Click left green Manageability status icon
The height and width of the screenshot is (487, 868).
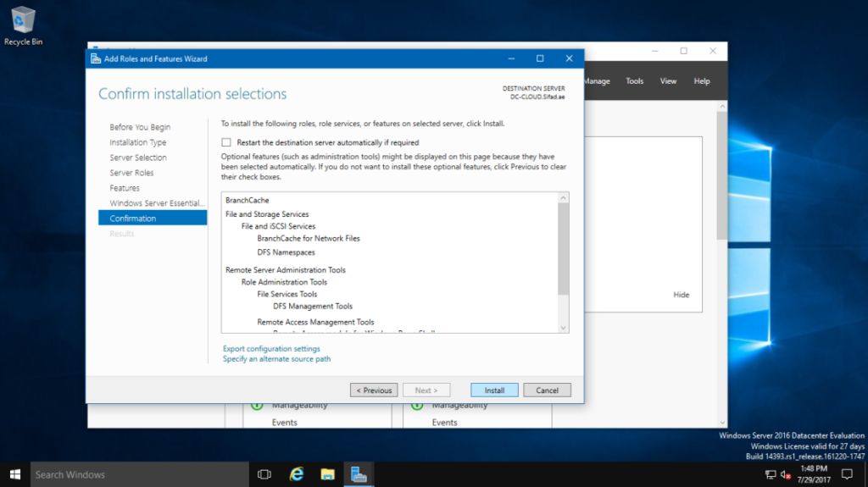pos(257,406)
